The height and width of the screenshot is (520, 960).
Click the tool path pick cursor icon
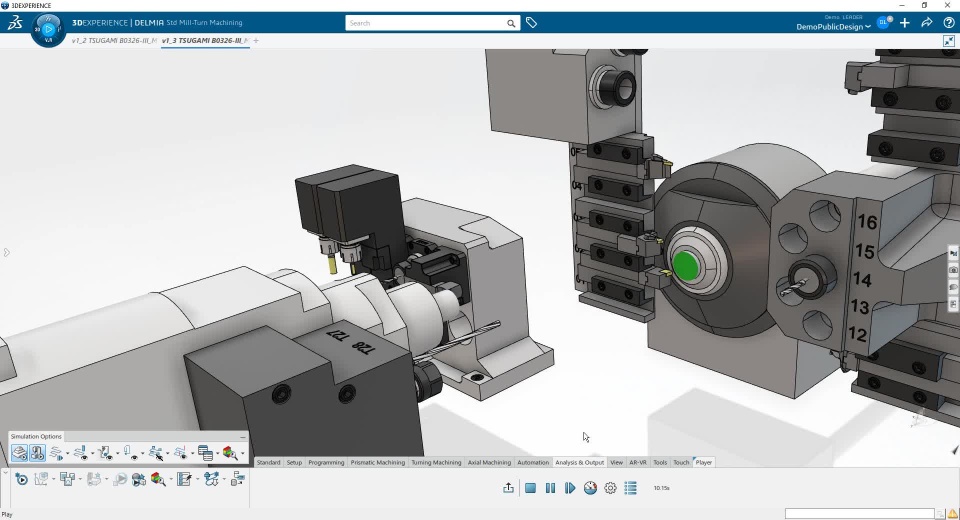click(156, 453)
